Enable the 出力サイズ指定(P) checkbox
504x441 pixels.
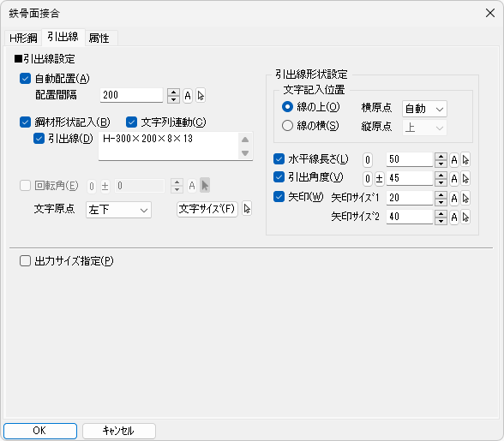click(x=25, y=261)
